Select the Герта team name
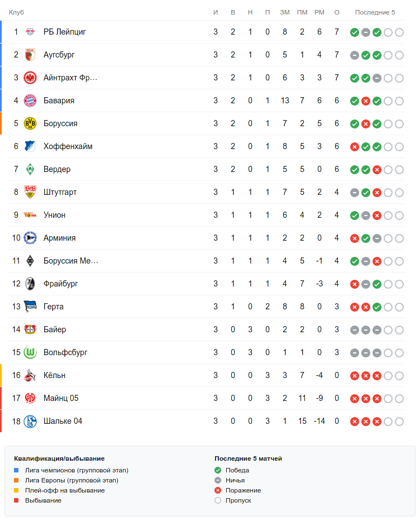This screenshot has width=420, height=521. [x=54, y=307]
